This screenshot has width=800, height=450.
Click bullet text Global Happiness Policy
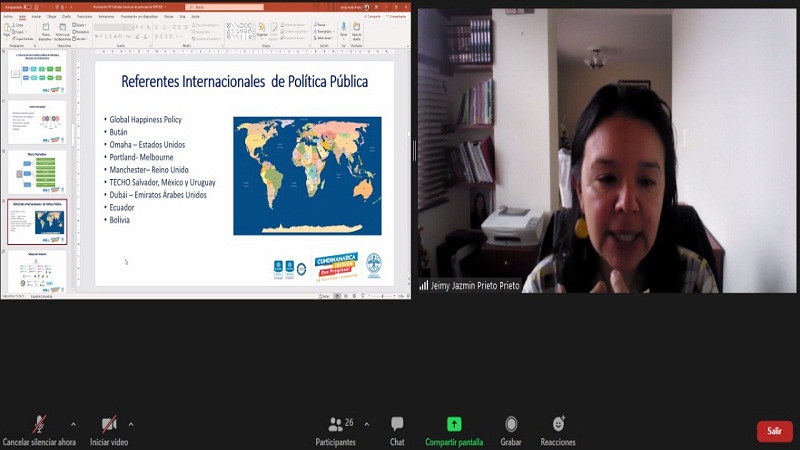[145, 119]
